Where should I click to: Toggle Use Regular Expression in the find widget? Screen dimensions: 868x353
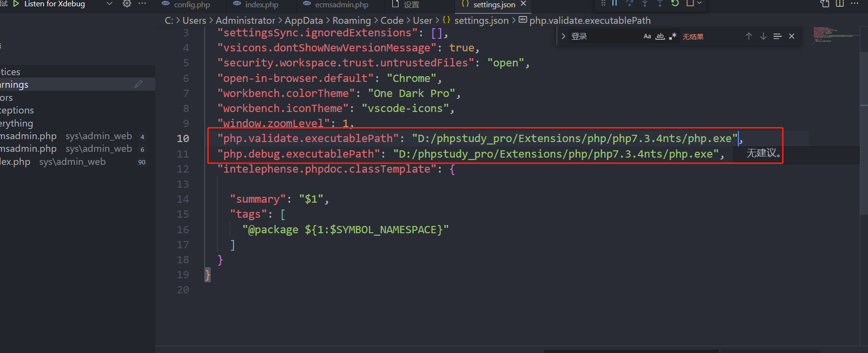coord(673,36)
